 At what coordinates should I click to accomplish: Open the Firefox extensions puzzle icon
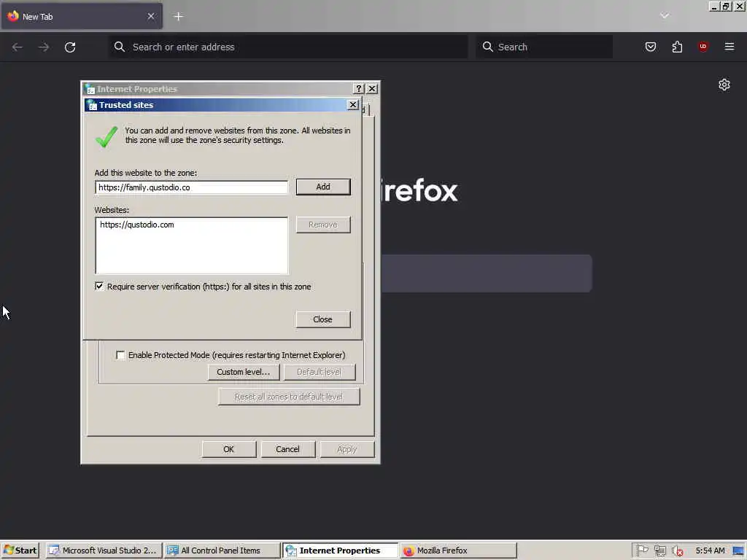tap(677, 47)
